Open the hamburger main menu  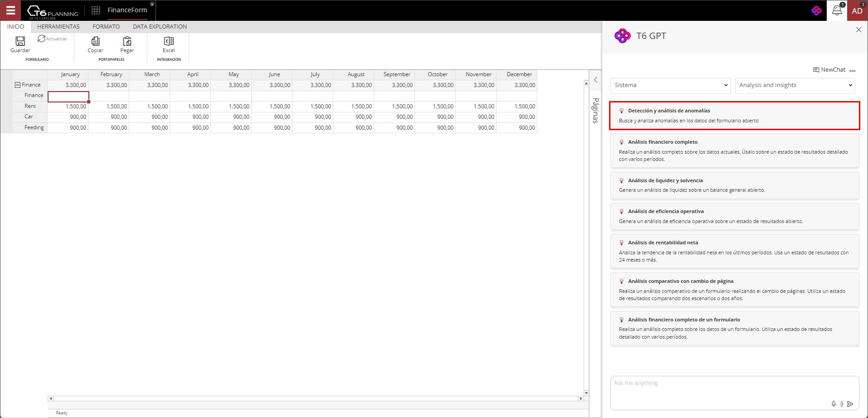coord(10,10)
